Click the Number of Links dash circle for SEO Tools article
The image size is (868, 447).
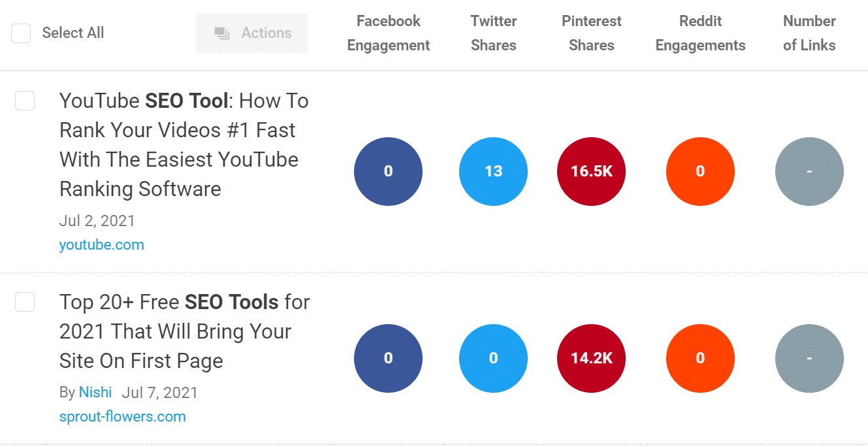(x=809, y=358)
